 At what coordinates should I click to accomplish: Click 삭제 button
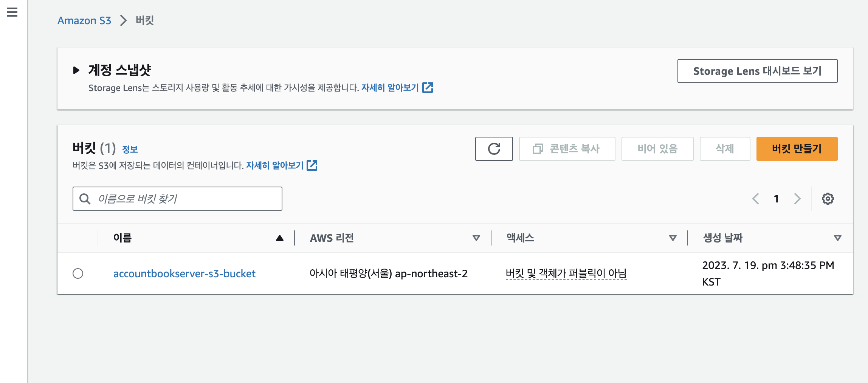click(725, 149)
